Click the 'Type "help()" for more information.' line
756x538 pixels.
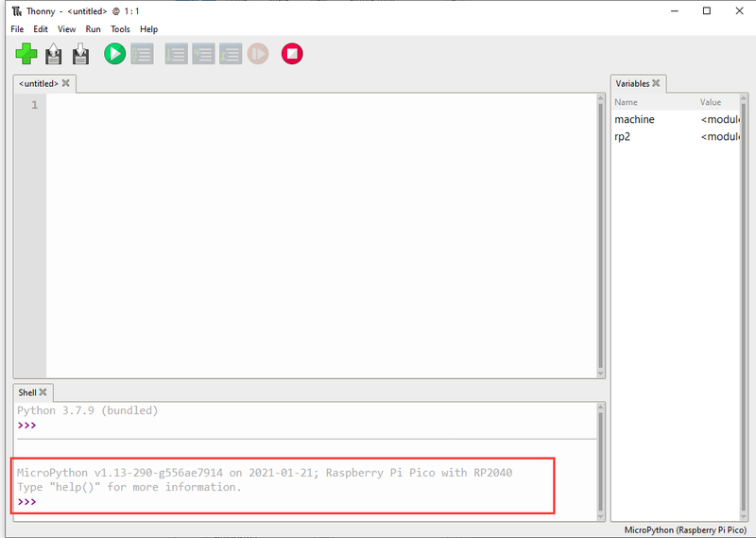[x=129, y=487]
